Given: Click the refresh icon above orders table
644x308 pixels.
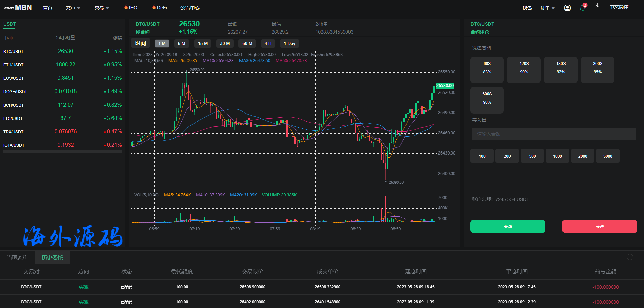Looking at the screenshot, I should (x=630, y=257).
